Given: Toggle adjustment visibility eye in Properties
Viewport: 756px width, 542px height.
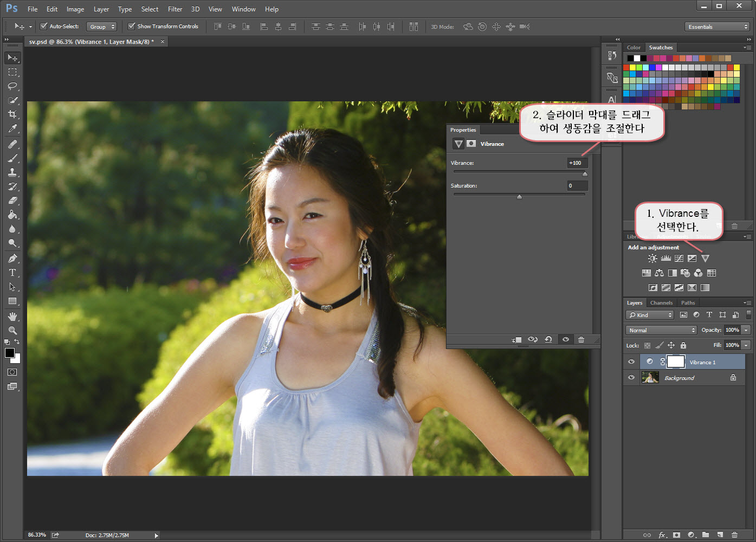Looking at the screenshot, I should [x=566, y=339].
